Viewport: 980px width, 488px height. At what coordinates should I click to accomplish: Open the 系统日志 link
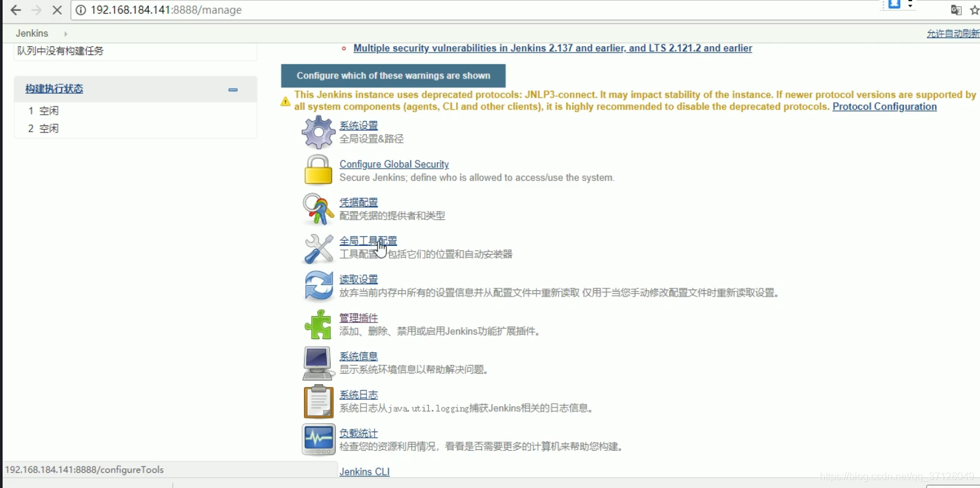pos(359,395)
